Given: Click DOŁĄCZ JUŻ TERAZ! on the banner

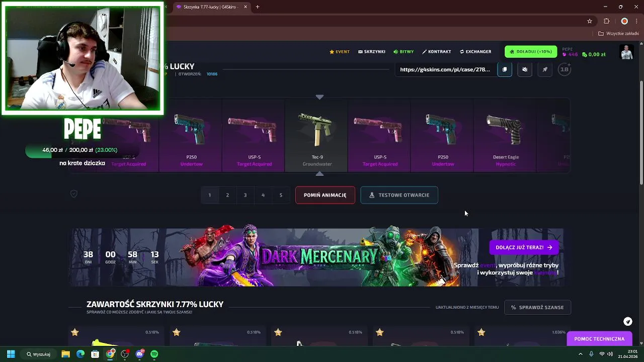Looking at the screenshot, I should (x=524, y=247).
